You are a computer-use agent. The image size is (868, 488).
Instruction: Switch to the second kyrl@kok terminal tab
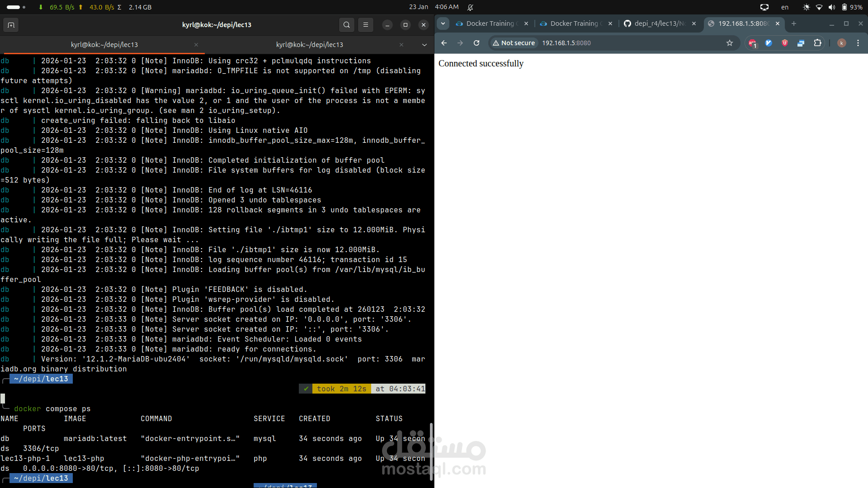click(309, 45)
